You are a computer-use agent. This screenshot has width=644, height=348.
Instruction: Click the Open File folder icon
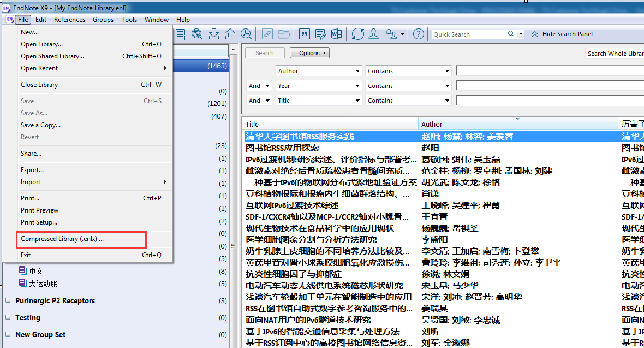pos(284,34)
